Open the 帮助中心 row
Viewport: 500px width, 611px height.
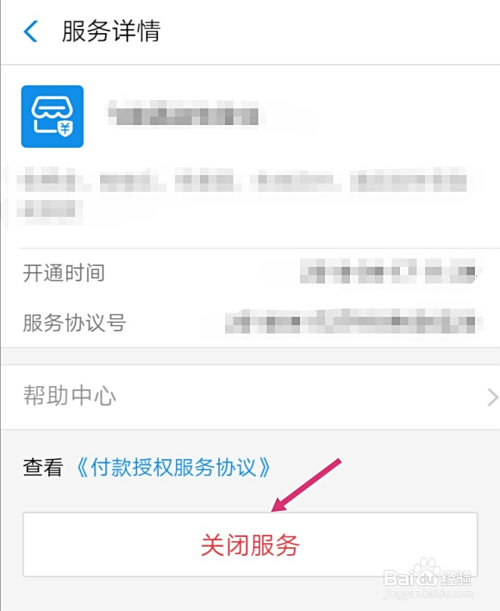point(250,397)
